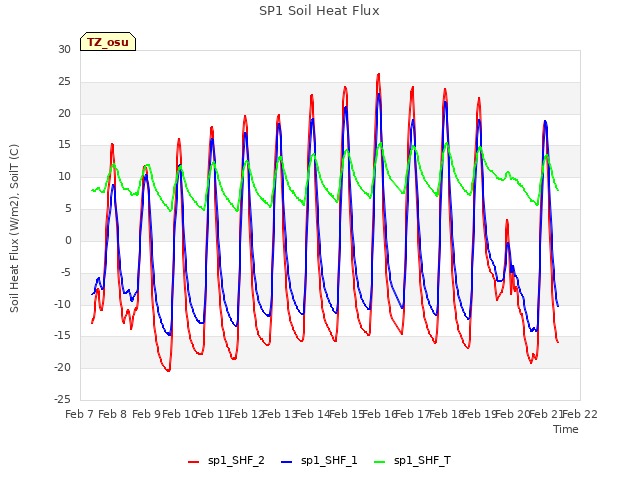Click the Feb 22 x-axis label
Image resolution: width=640 pixels, height=480 pixels.
[x=580, y=414]
